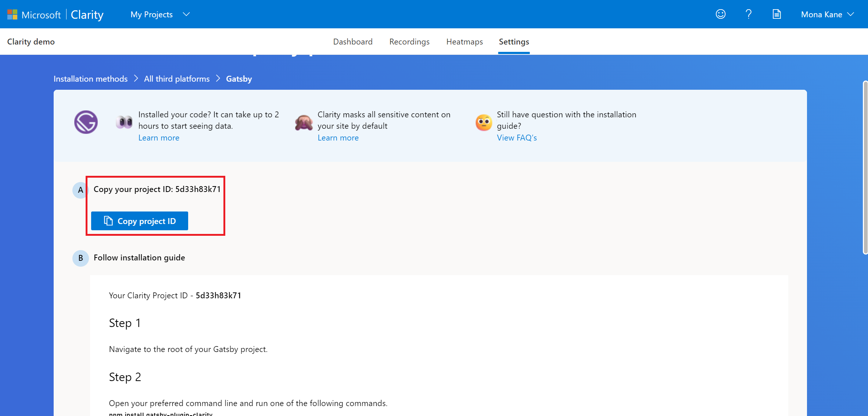Select the Settings tab
The width and height of the screenshot is (868, 416).
pyautogui.click(x=514, y=42)
